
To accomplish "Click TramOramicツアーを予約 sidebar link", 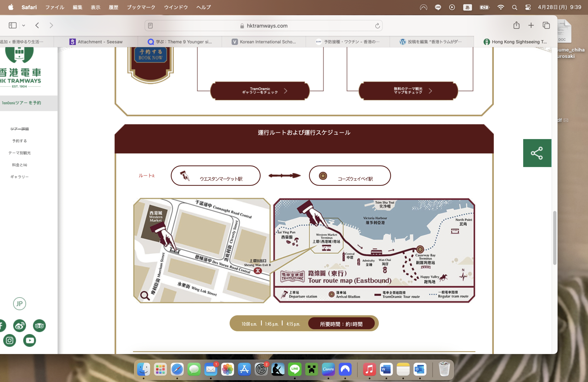I will click(22, 103).
